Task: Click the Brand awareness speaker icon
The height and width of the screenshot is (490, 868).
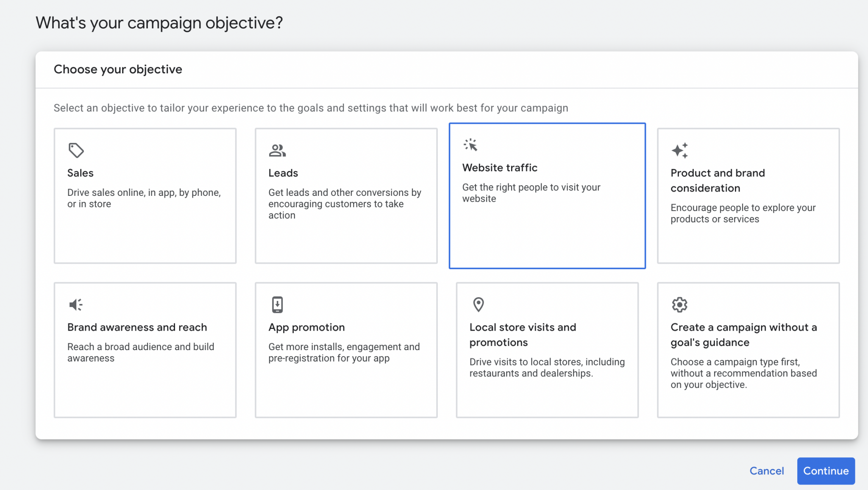Action: point(75,304)
